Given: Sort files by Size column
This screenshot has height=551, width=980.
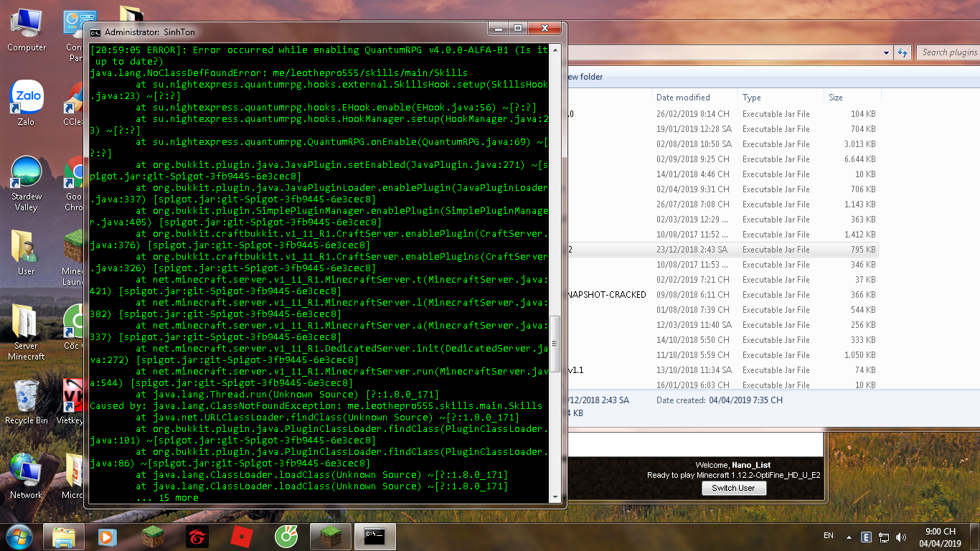Looking at the screenshot, I should [836, 98].
